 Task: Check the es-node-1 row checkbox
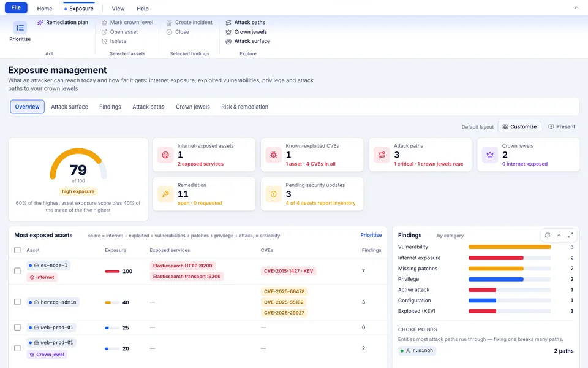17,270
